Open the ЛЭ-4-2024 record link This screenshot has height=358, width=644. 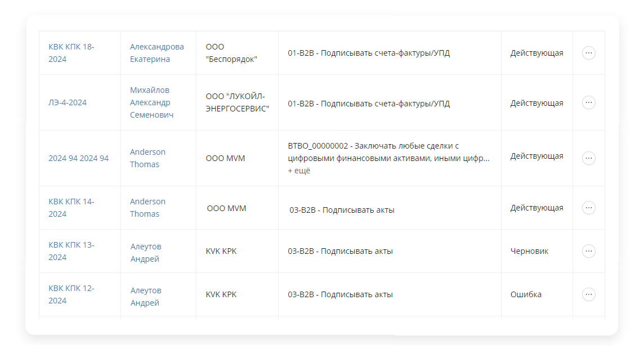68,102
